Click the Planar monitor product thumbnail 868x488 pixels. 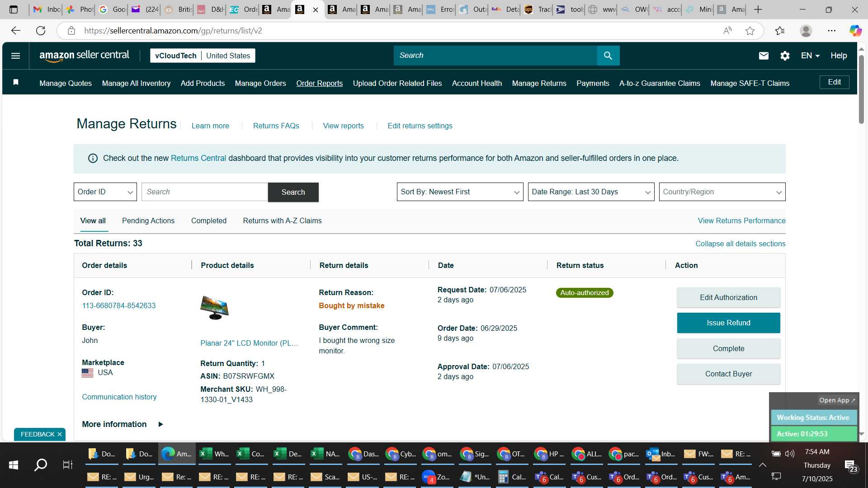coord(215,308)
